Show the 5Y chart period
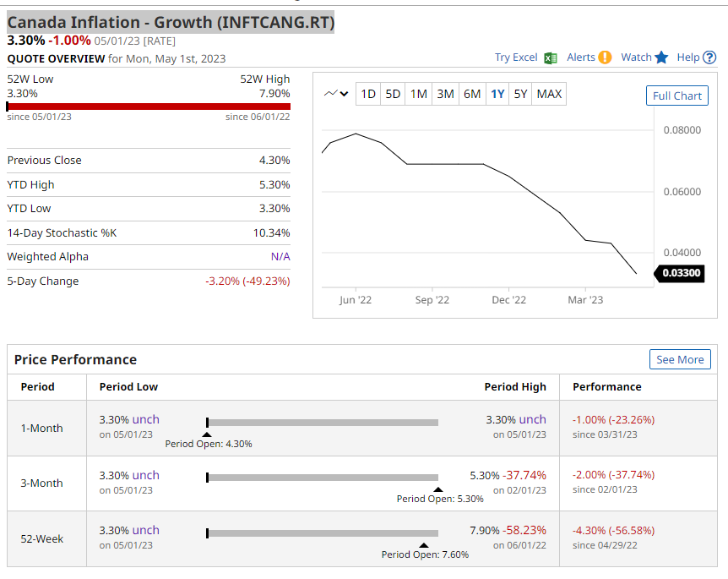The width and height of the screenshot is (728, 579). pyautogui.click(x=520, y=94)
